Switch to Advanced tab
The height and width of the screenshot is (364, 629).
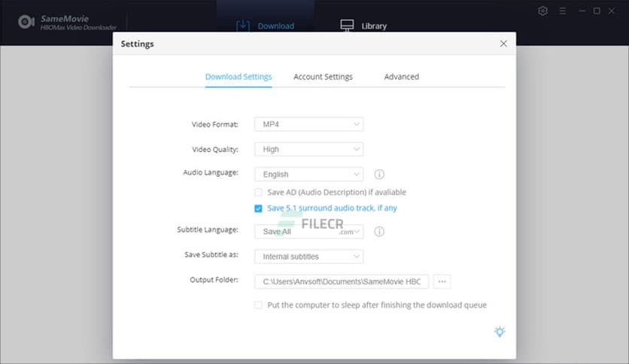click(402, 77)
